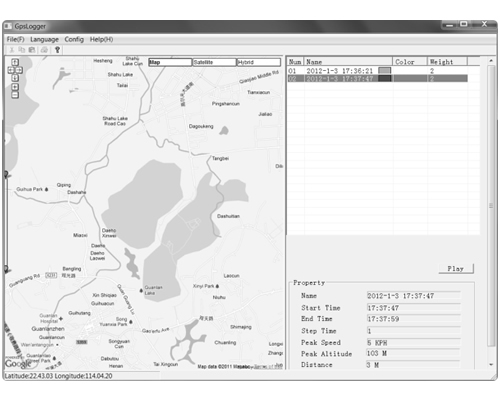This screenshot has width=500, height=400.
Task: Click Pingshancun label on the map
Action: click(226, 104)
